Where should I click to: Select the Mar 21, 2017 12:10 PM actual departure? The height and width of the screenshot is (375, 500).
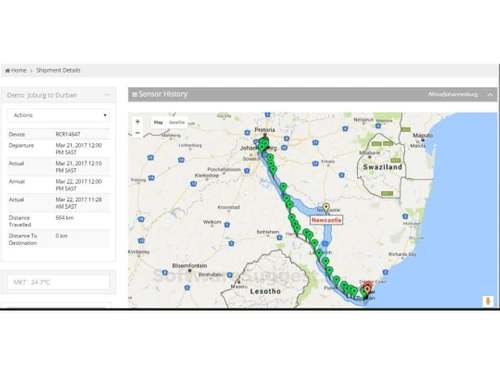[79, 167]
